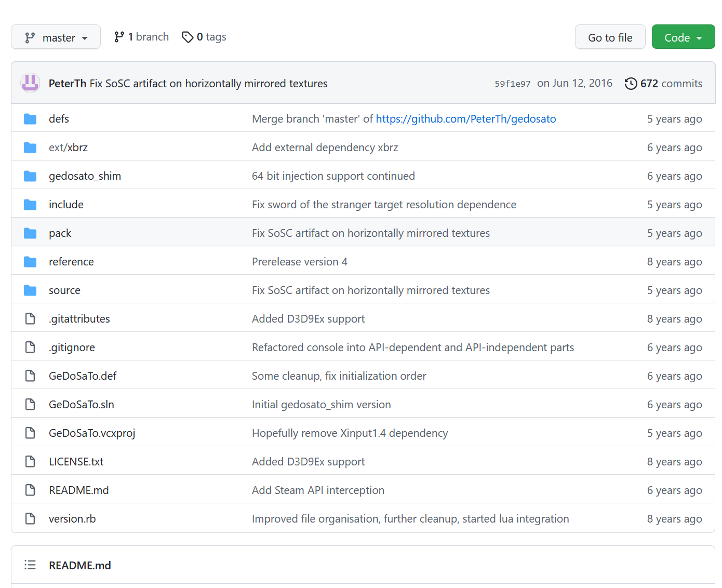Viewport: 722px width, 588px height.
Task: Open the GeDoSaTo.vcxproj file
Action: tap(92, 433)
